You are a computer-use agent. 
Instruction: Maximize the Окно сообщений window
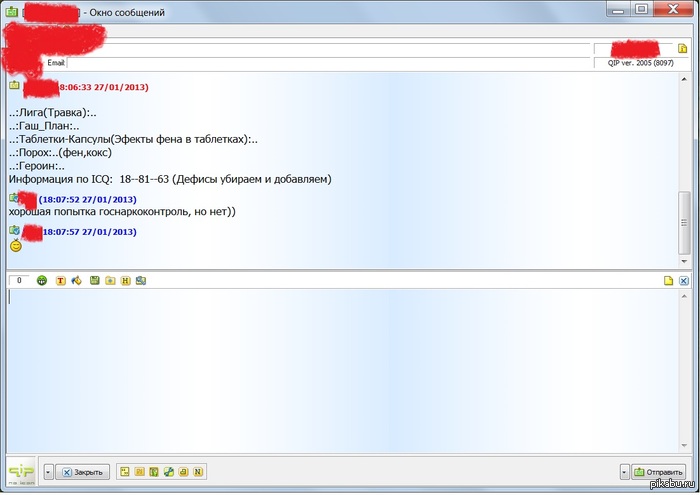click(642, 9)
